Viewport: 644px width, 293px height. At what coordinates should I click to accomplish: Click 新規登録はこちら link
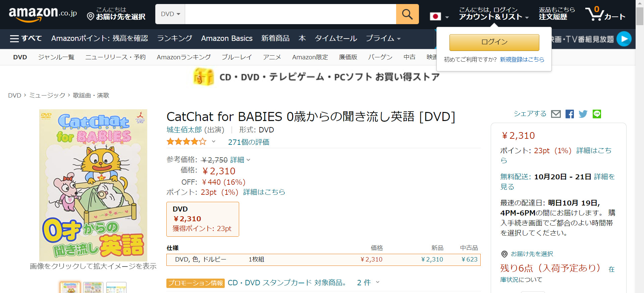522,59
